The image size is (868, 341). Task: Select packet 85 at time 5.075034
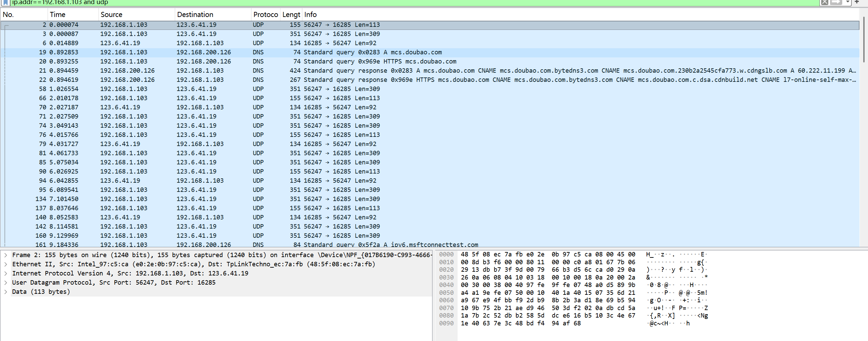click(430, 162)
